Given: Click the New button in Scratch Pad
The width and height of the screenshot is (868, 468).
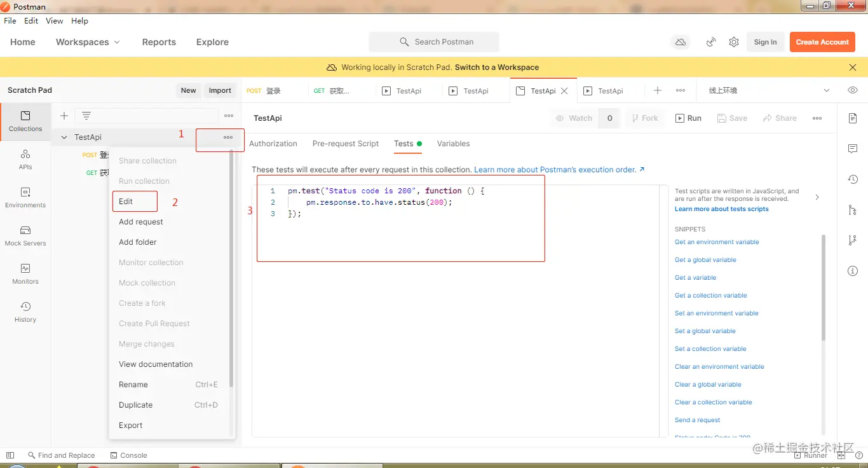Looking at the screenshot, I should click(189, 90).
